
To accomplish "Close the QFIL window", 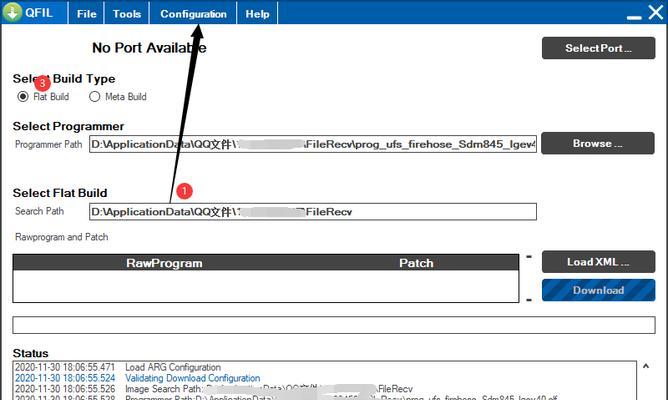I will tap(656, 12).
